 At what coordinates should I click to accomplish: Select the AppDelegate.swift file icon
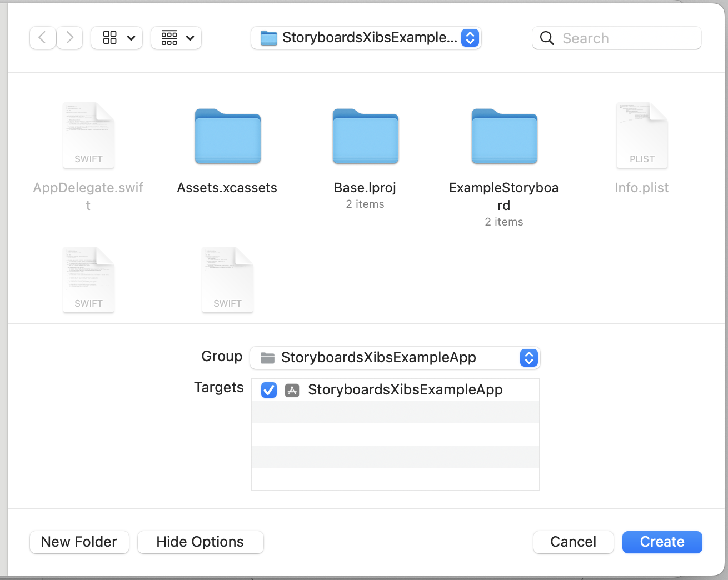[x=88, y=136]
